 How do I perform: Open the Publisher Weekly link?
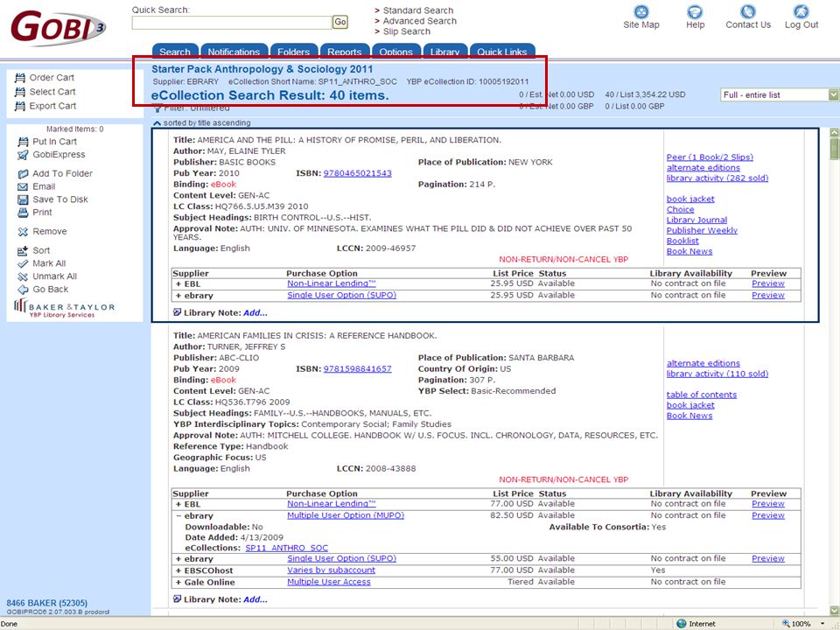click(702, 230)
